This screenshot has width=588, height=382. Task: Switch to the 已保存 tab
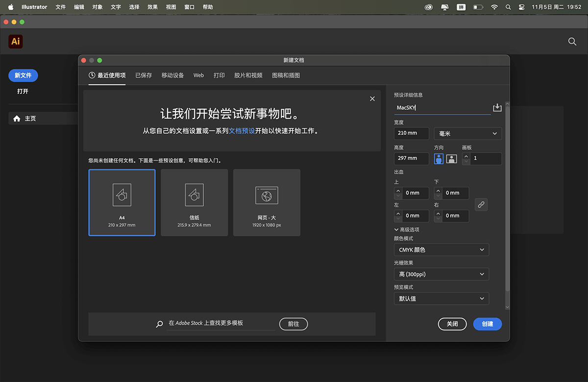tap(144, 75)
